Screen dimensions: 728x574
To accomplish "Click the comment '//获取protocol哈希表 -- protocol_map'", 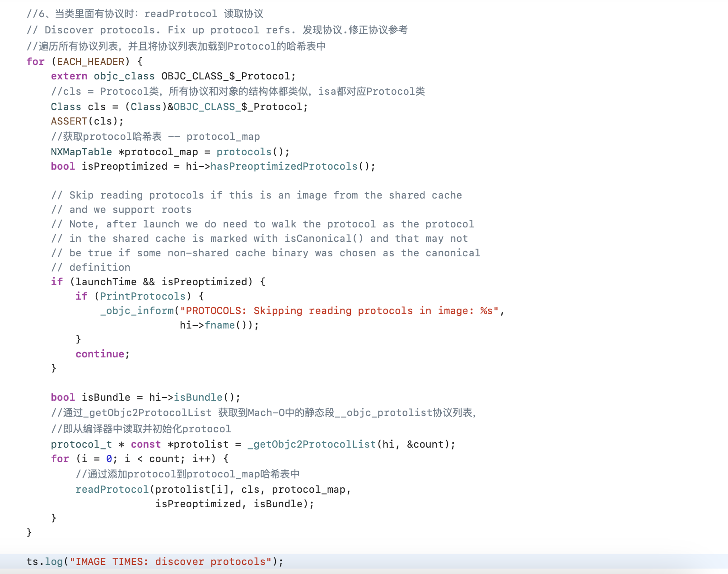I will (x=155, y=136).
